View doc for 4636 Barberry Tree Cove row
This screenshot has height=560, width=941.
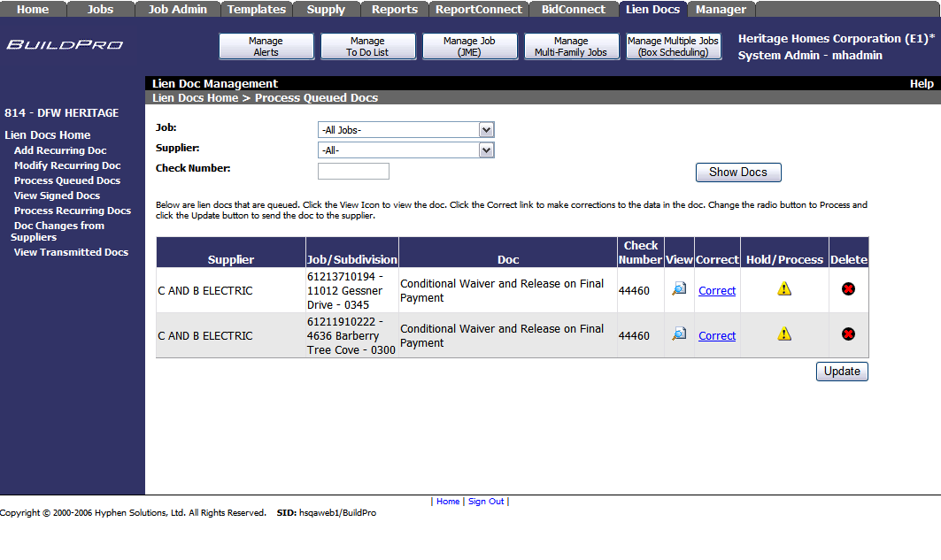679,334
